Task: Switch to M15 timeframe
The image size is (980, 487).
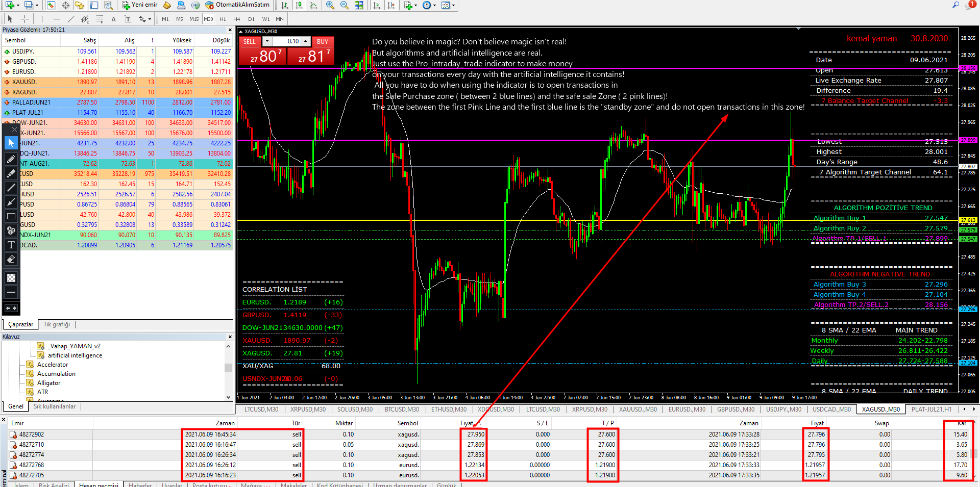Action: point(194,19)
